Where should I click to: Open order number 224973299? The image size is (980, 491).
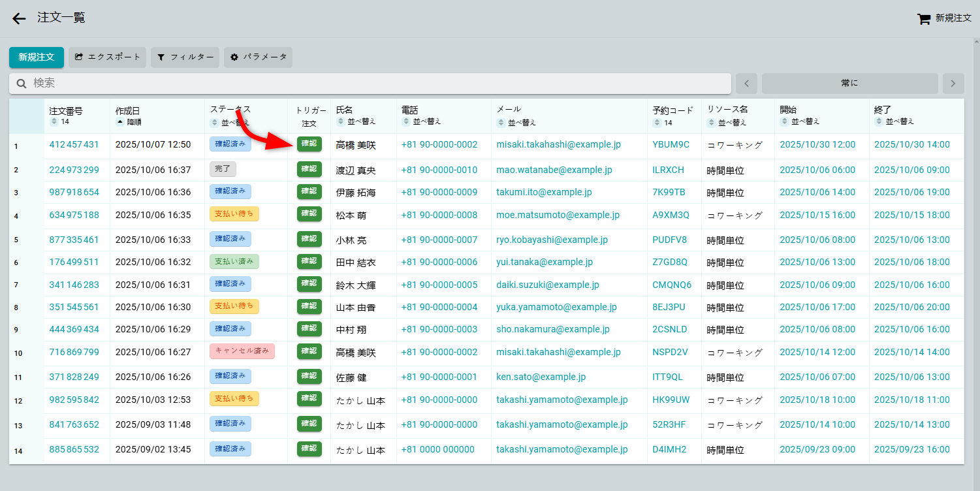[74, 170]
